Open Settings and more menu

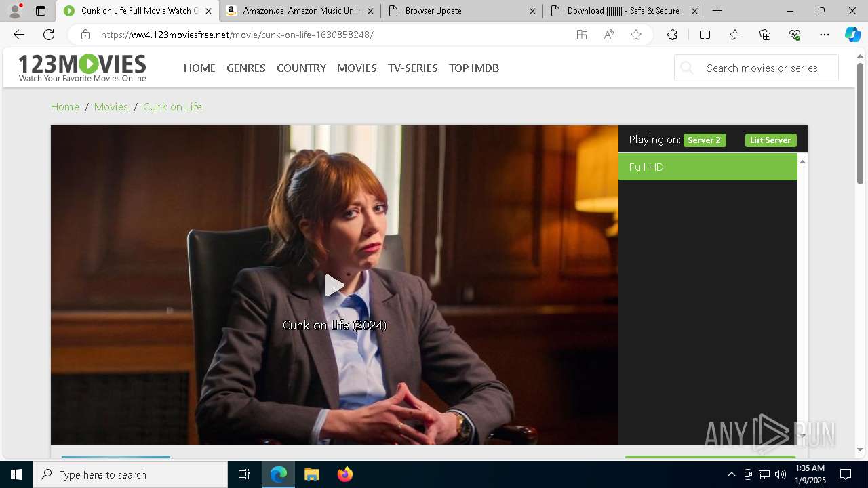point(825,35)
